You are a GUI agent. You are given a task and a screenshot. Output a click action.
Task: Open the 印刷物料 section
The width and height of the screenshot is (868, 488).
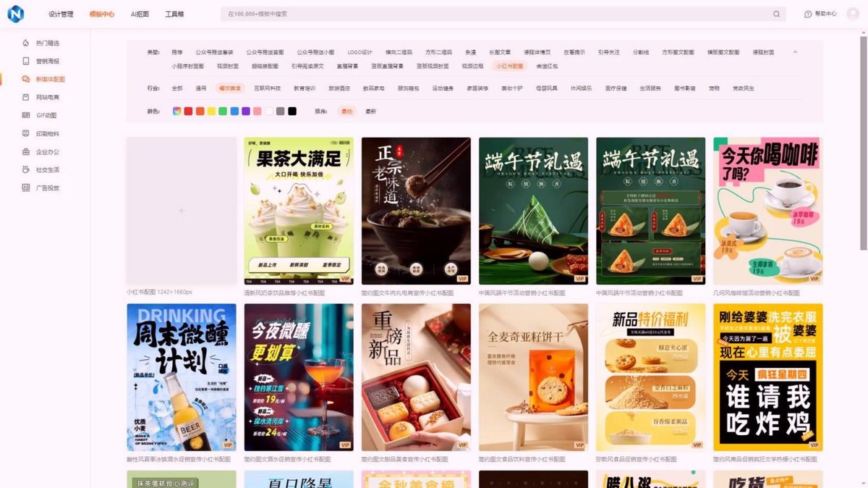coord(48,132)
